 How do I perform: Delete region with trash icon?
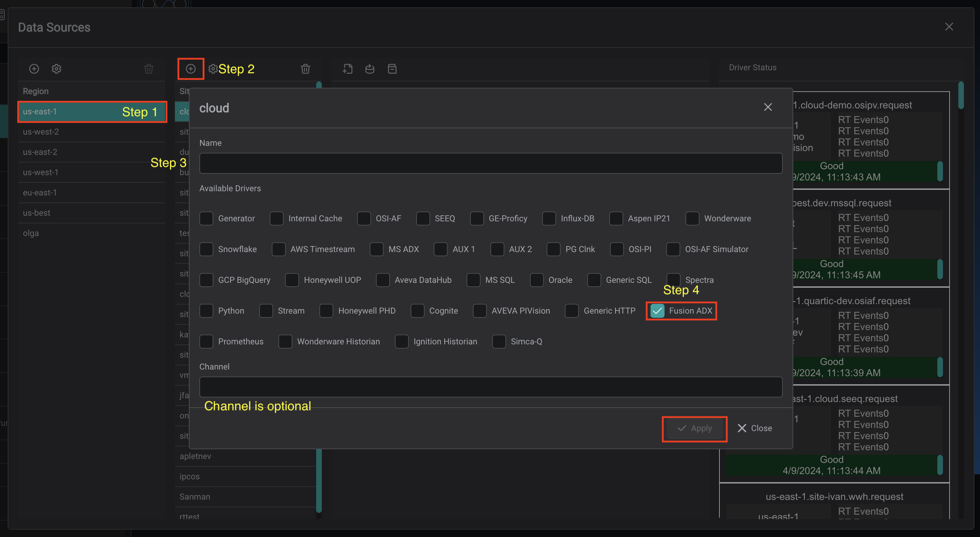149,69
